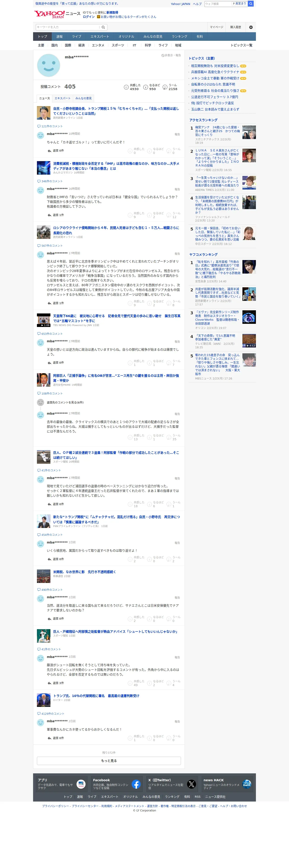
Task: Click the mba user avatar face
Action: pos(48,65)
